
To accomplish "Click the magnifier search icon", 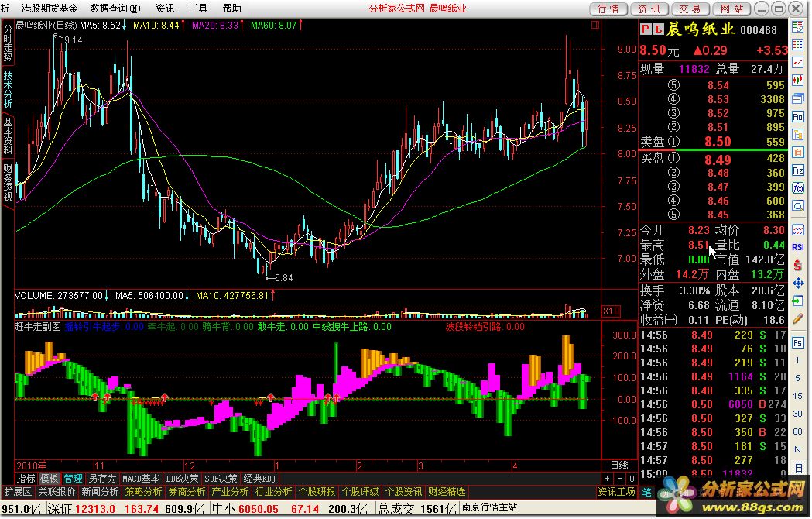I will tap(798, 208).
